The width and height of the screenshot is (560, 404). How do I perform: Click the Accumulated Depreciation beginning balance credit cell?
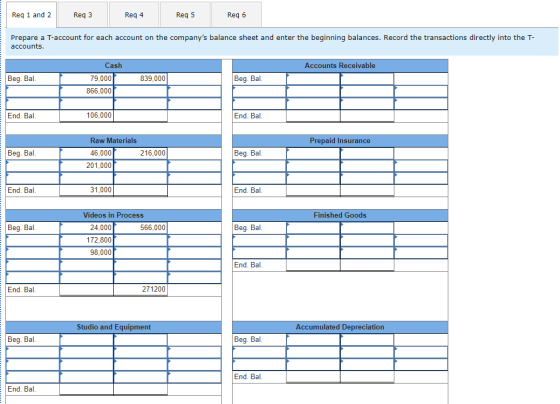click(367, 340)
